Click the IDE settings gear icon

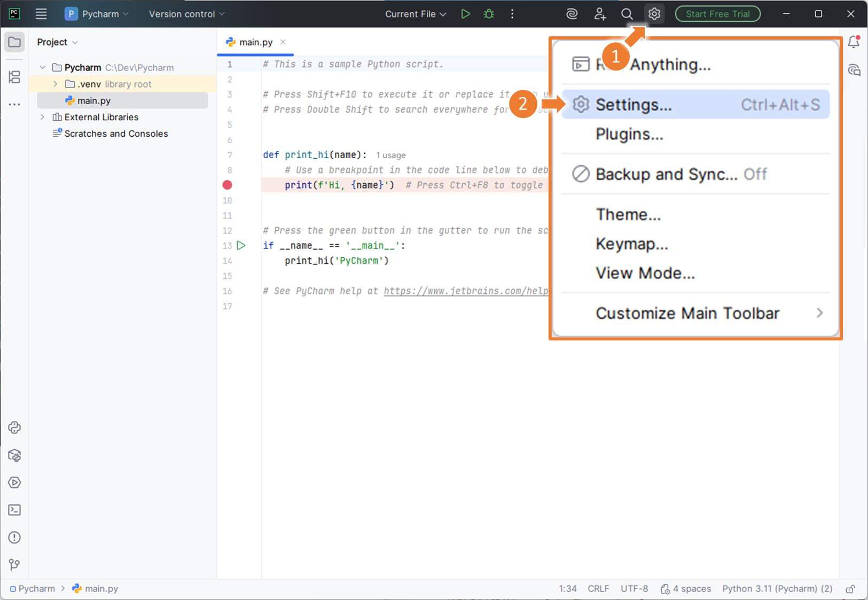(654, 14)
